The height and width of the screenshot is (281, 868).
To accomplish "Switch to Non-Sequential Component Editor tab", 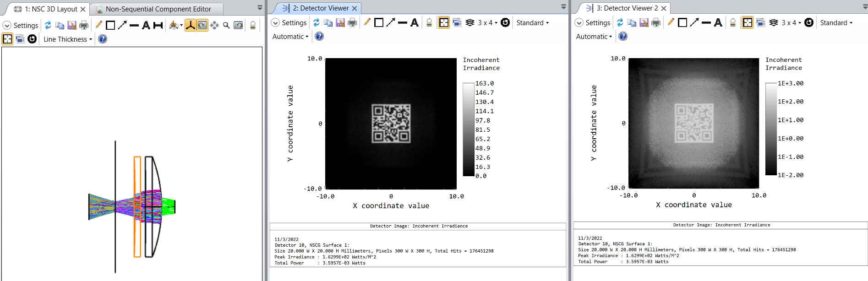I will pyautogui.click(x=158, y=9).
